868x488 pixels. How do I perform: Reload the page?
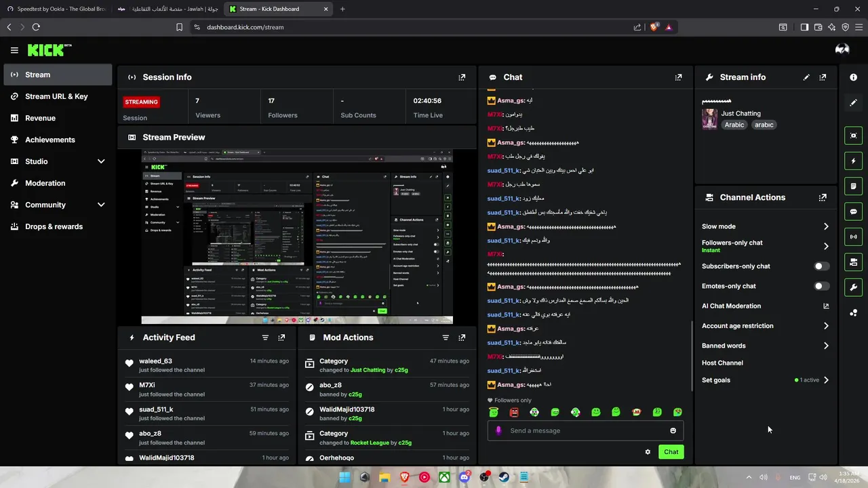coord(36,27)
